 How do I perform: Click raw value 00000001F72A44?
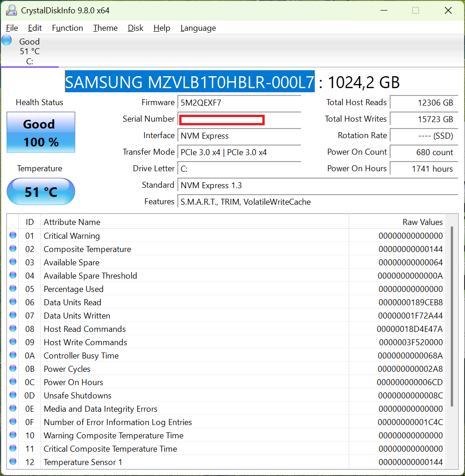(x=410, y=316)
